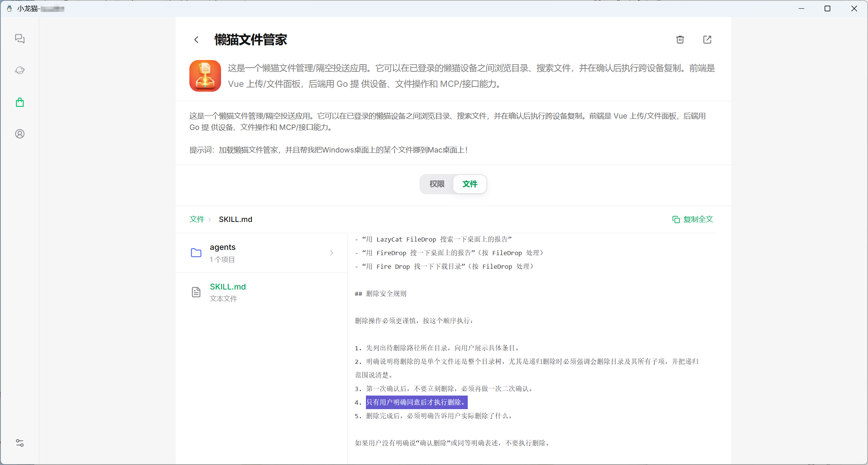Click the 文件 breadcrumb link

[197, 219]
